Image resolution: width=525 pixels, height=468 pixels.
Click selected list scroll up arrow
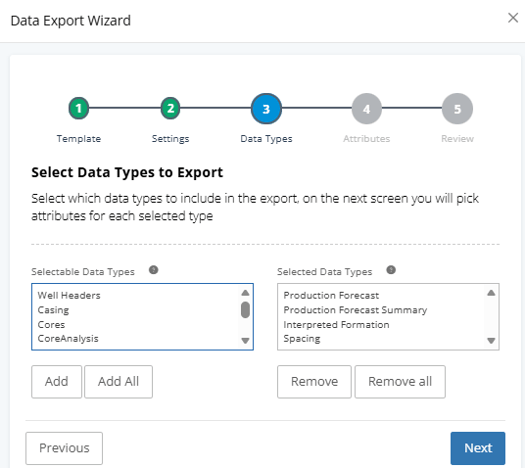pos(491,293)
